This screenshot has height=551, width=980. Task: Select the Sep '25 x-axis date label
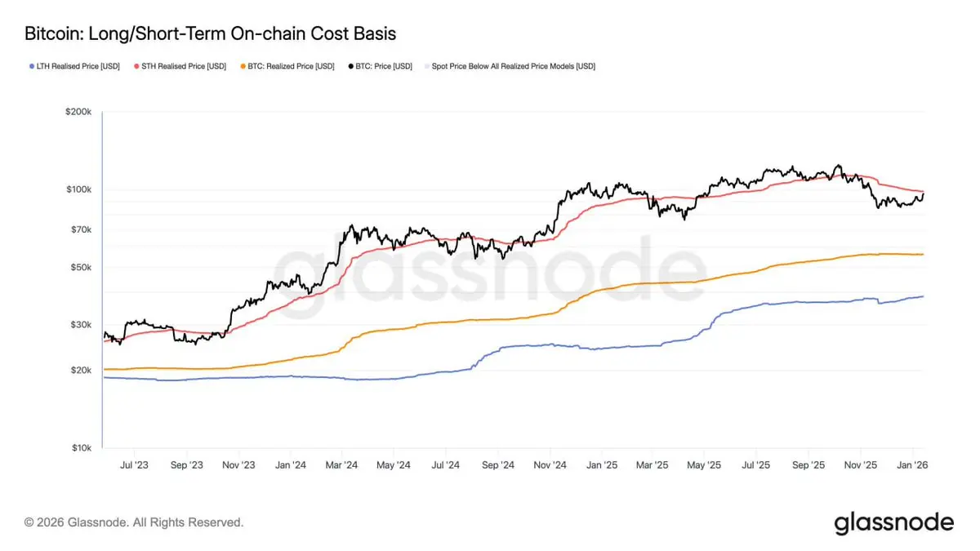coord(810,464)
